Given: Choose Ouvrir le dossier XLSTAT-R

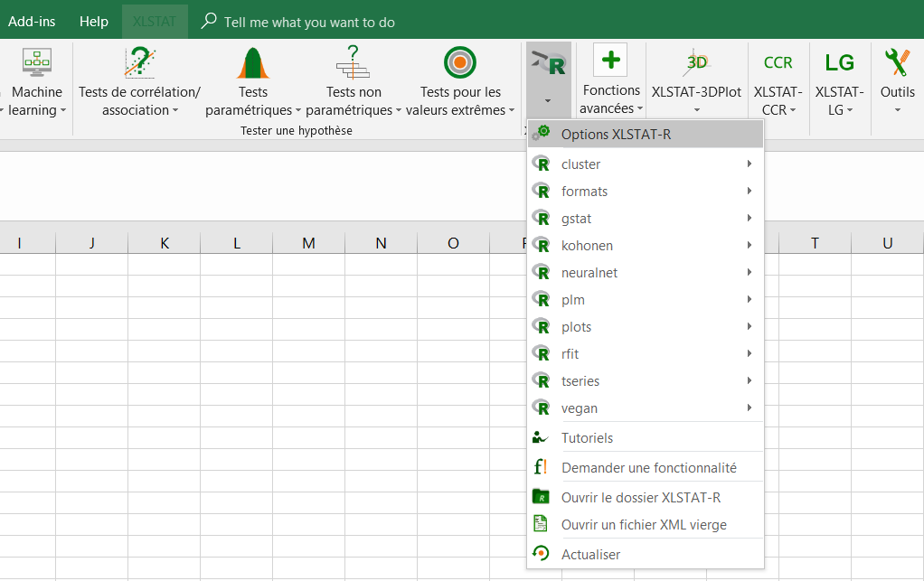Looking at the screenshot, I should coord(640,497).
